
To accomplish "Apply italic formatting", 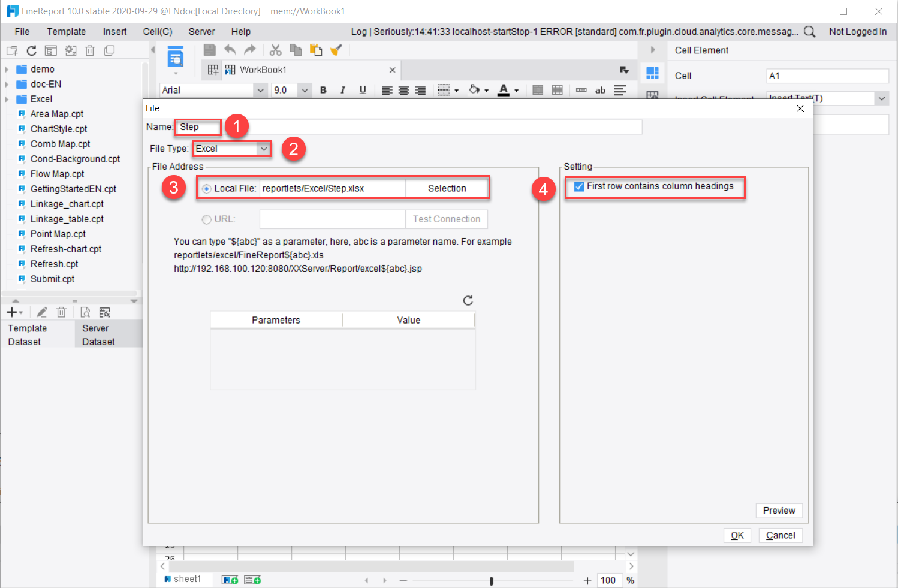I will (343, 90).
